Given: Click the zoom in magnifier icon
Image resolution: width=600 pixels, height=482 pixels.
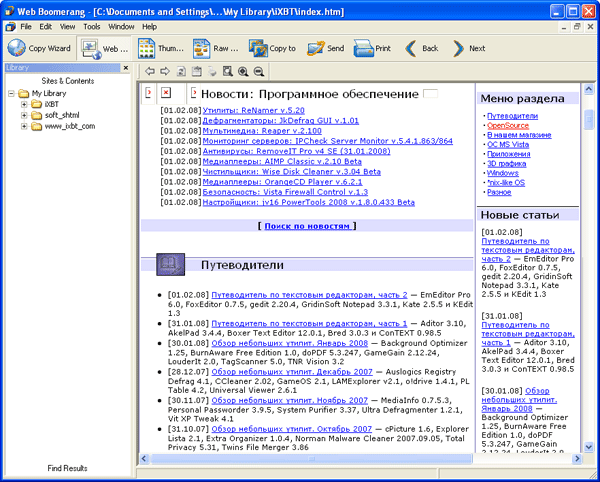Looking at the screenshot, I should tap(243, 72).
